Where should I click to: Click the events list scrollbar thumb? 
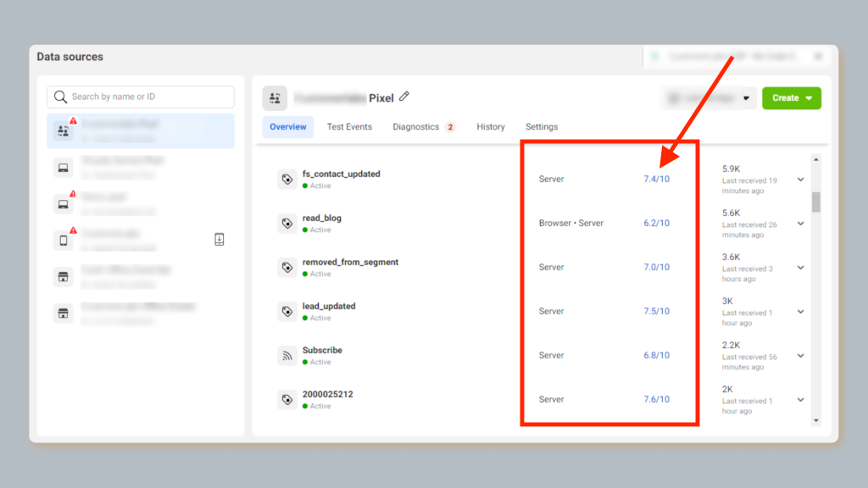(816, 202)
